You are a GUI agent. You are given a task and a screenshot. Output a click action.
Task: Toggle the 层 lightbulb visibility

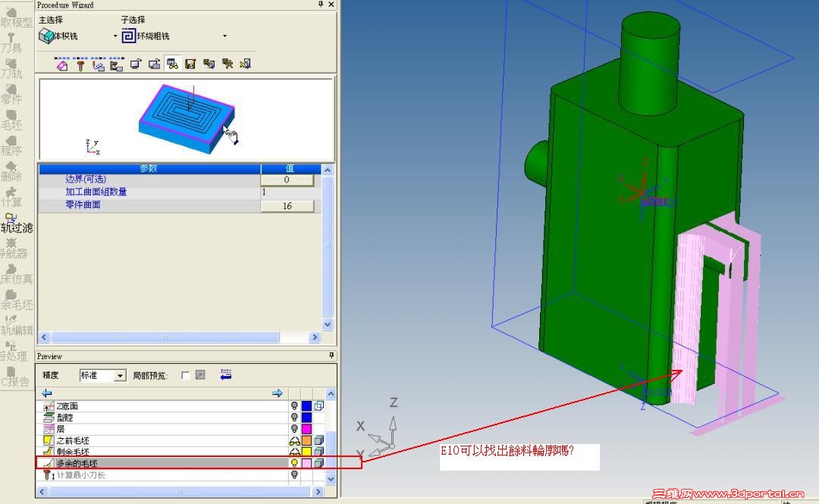tap(294, 429)
